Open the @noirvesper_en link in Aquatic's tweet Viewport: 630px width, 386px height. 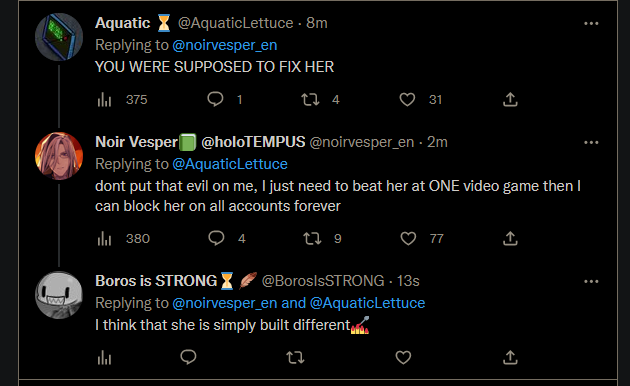point(225,45)
